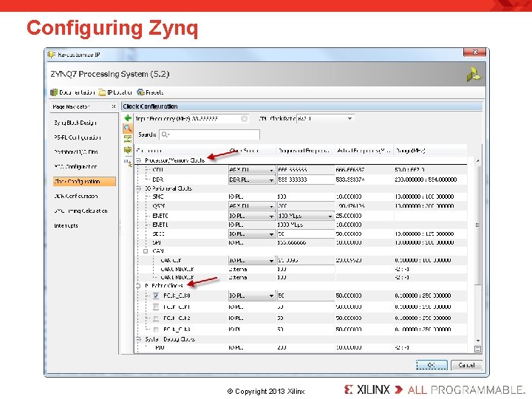Open the IP Location folder icon
Image resolution: width=532 pixels, height=399 pixels.
coord(102,92)
